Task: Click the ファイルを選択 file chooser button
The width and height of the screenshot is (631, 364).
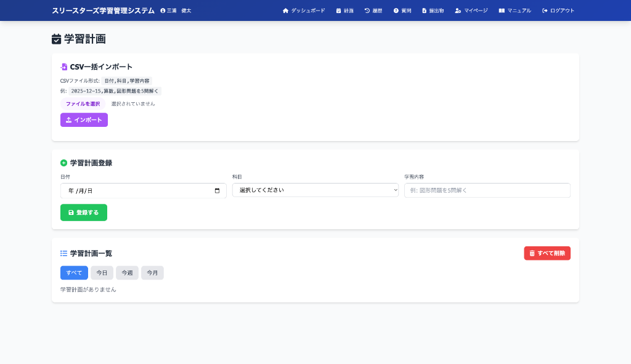Action: 83,103
